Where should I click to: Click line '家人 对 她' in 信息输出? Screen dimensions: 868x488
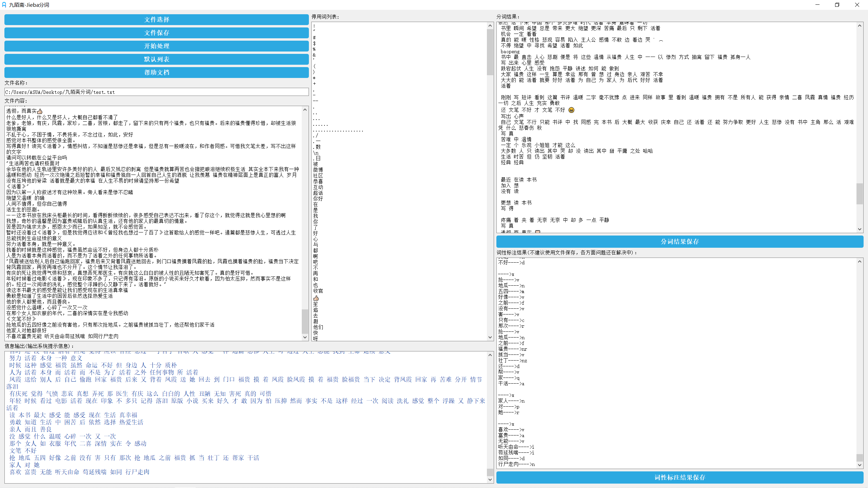tap(24, 465)
